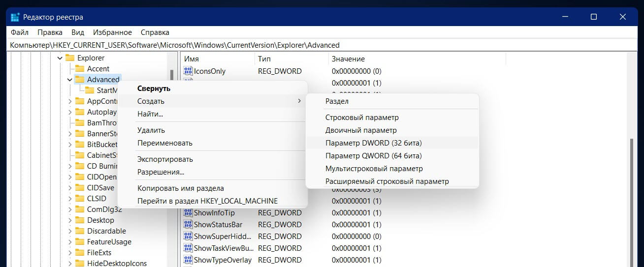Create Параметр DWORD (32 бита)
This screenshot has height=267, width=644.
(x=392, y=143)
